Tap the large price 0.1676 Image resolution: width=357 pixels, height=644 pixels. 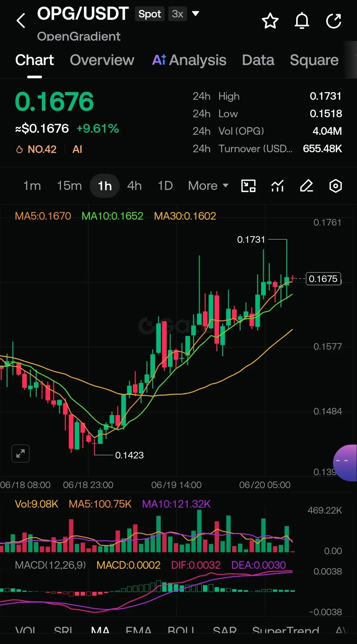point(55,101)
